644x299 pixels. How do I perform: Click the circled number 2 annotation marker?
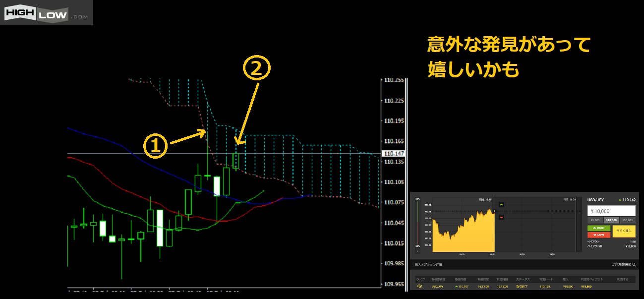256,69
